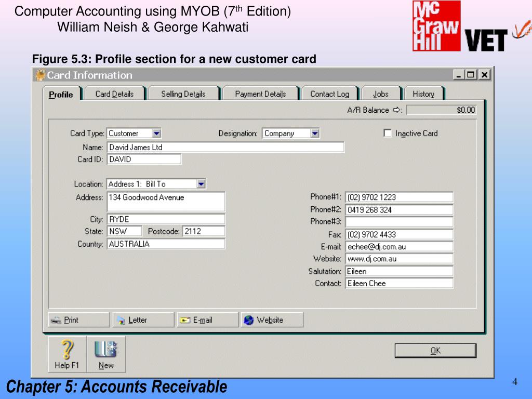Click the Website address field
This screenshot has width=532, height=399.
pos(400,259)
